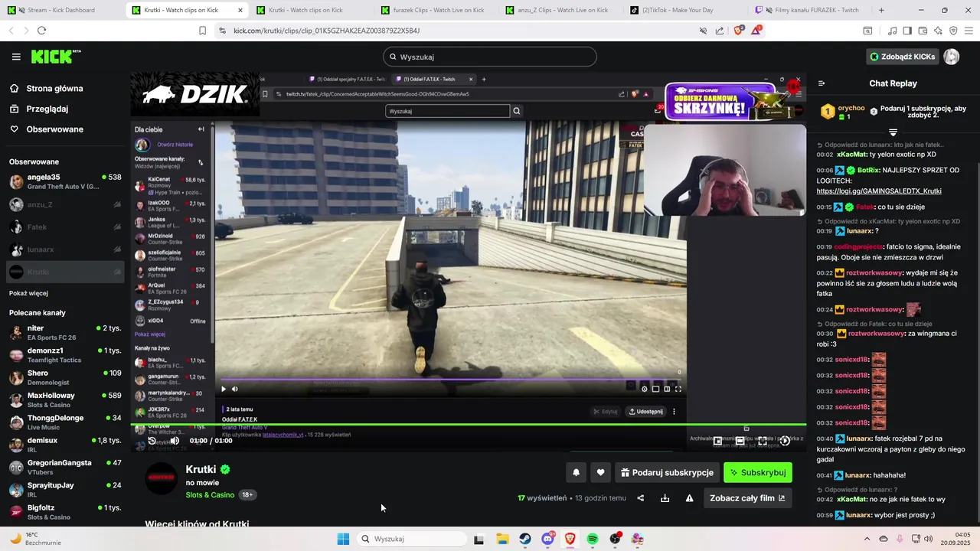980x551 pixels.
Task: Click the Zdobądź KICKs button
Action: tap(902, 57)
